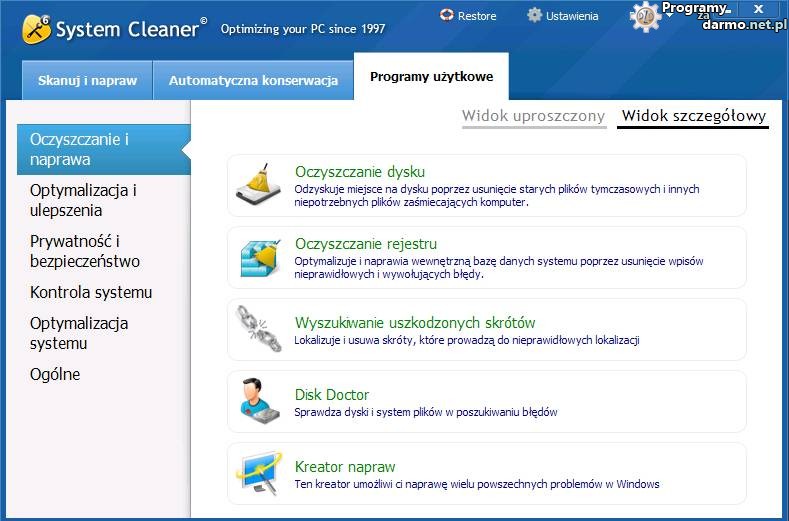Screen dimensions: 789x521
Task: Open the Ogólne sidebar category
Action: (x=55, y=374)
